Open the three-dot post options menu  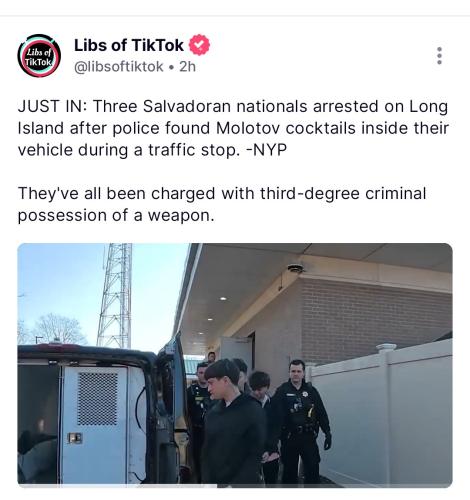click(439, 56)
